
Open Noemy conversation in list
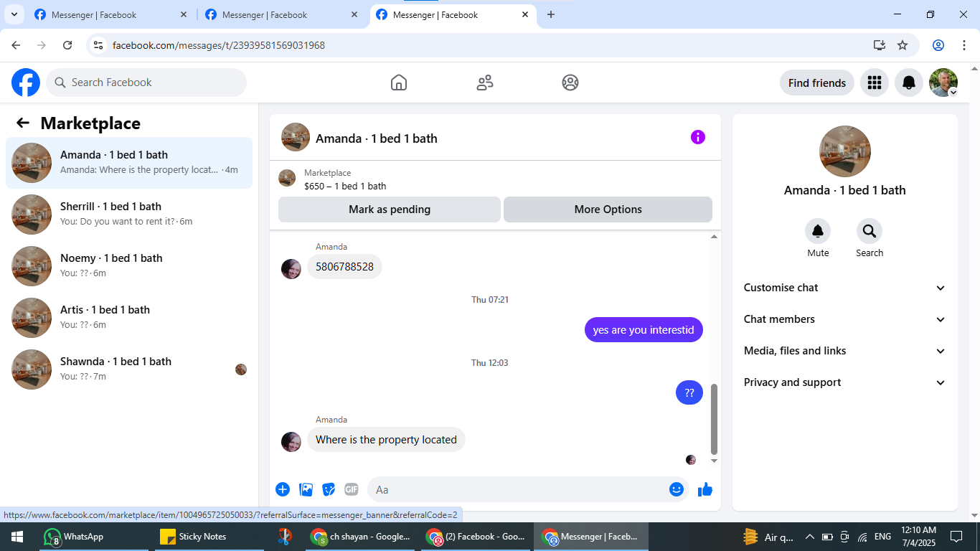(x=129, y=266)
